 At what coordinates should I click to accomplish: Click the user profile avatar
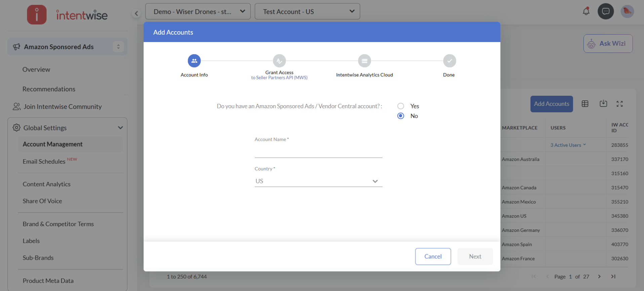(627, 11)
